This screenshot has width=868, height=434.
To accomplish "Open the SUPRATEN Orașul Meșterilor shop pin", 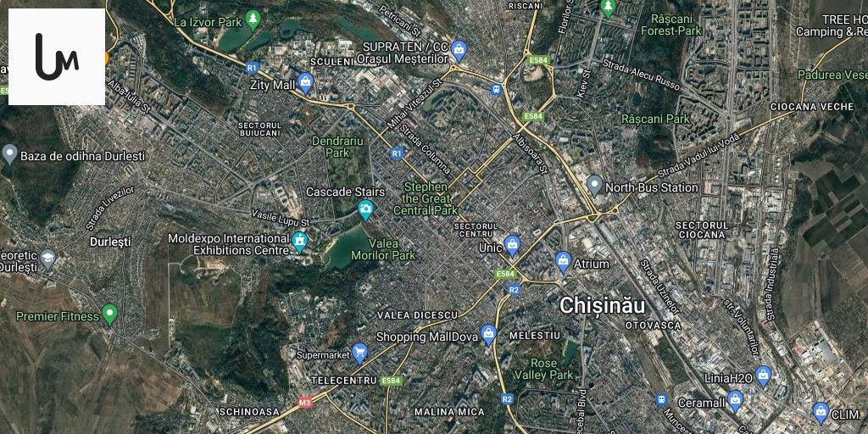I will coord(458,51).
